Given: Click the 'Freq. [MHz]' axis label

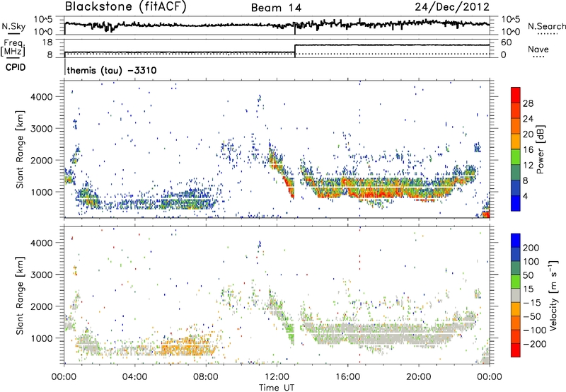Looking at the screenshot, I should coord(13,47).
